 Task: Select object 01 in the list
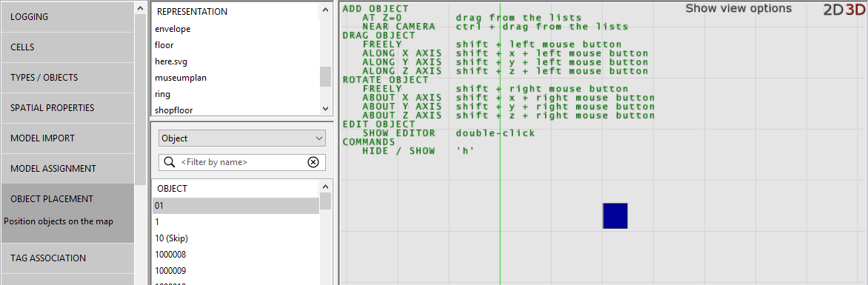pos(236,205)
